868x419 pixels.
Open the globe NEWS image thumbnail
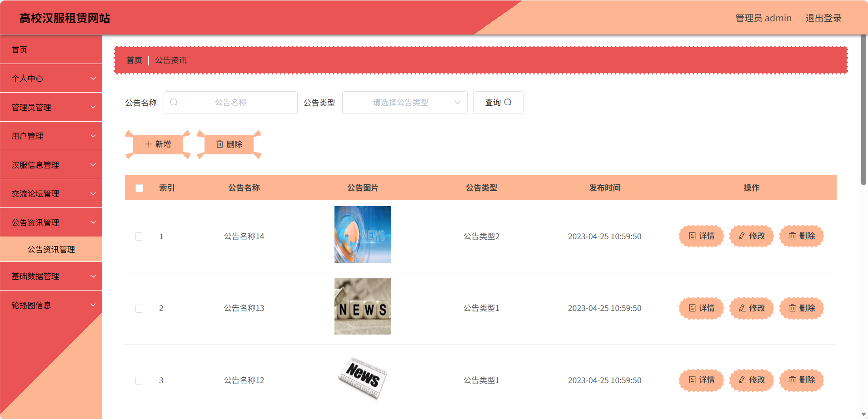click(363, 234)
